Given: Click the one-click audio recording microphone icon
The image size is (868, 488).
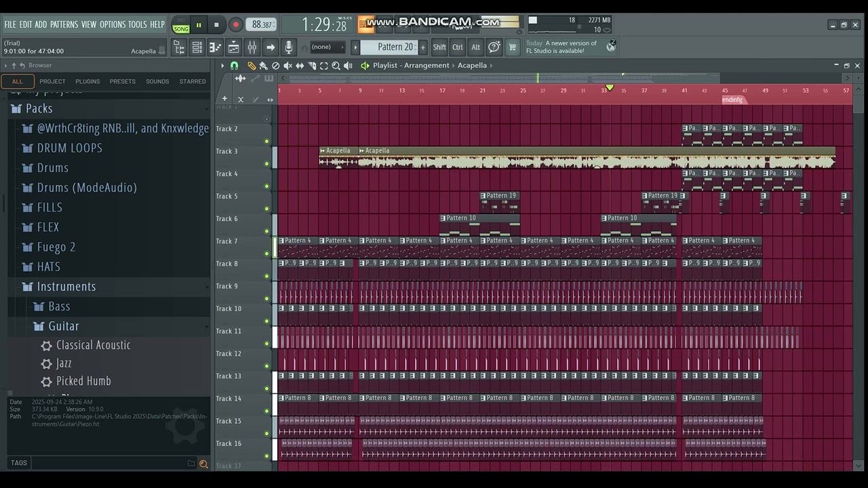Looking at the screenshot, I should coord(289,47).
